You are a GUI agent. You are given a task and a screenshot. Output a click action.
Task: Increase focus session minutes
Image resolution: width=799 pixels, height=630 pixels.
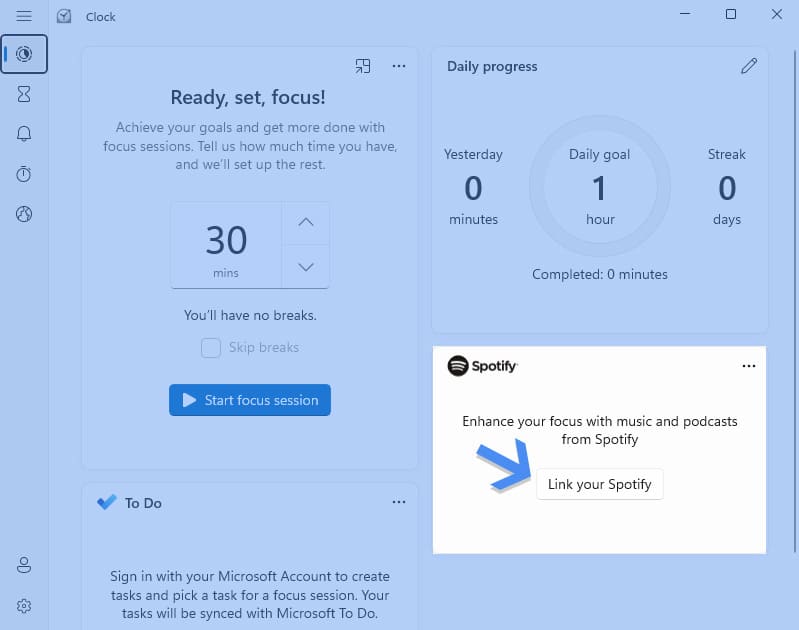pyautogui.click(x=306, y=222)
